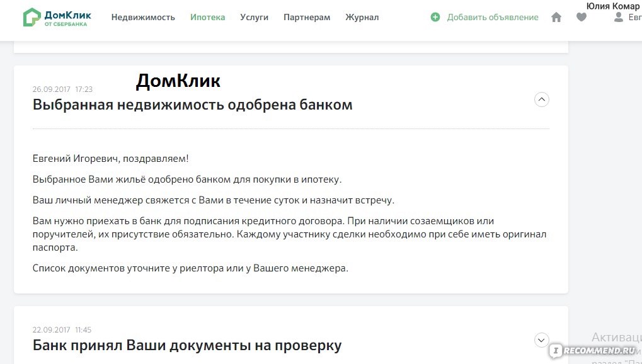The width and height of the screenshot is (642, 364).
Task: Click the timestamp 26.09.2017 17:23
Action: click(62, 89)
